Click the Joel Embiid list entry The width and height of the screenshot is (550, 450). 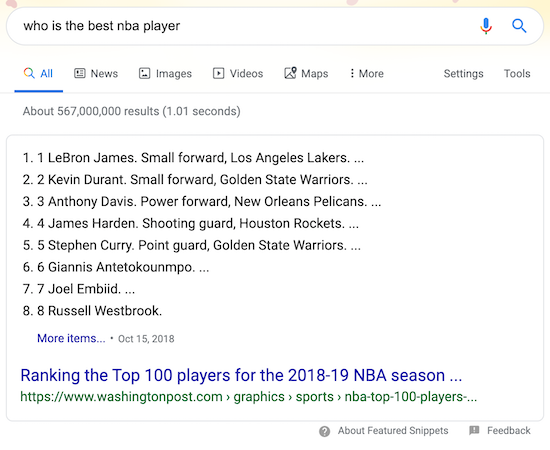pos(79,289)
